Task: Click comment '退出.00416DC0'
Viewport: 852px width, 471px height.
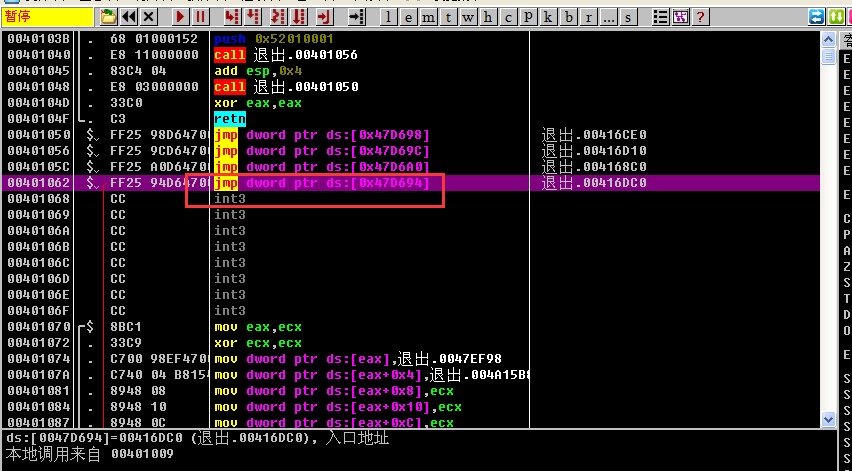Action: [594, 183]
